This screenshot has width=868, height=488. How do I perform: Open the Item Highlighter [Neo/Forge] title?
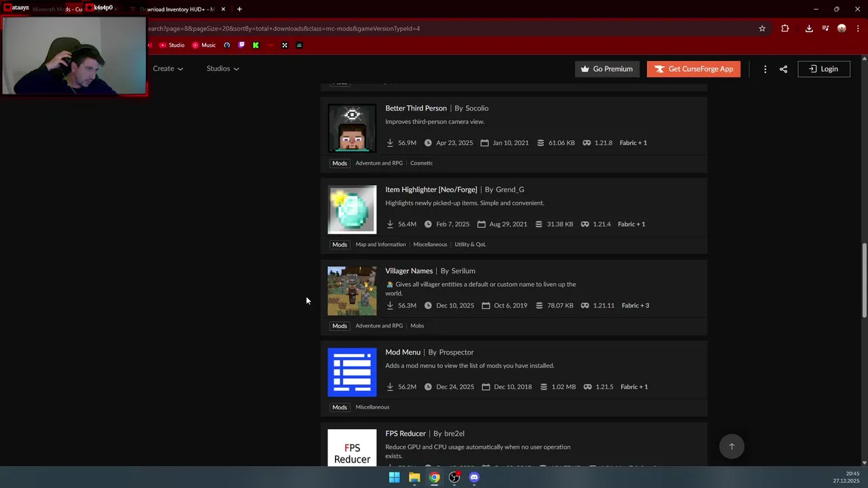pyautogui.click(x=431, y=190)
